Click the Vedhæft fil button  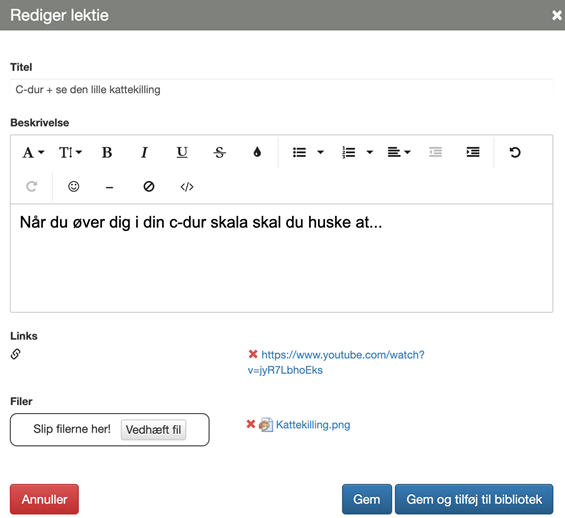click(x=154, y=429)
